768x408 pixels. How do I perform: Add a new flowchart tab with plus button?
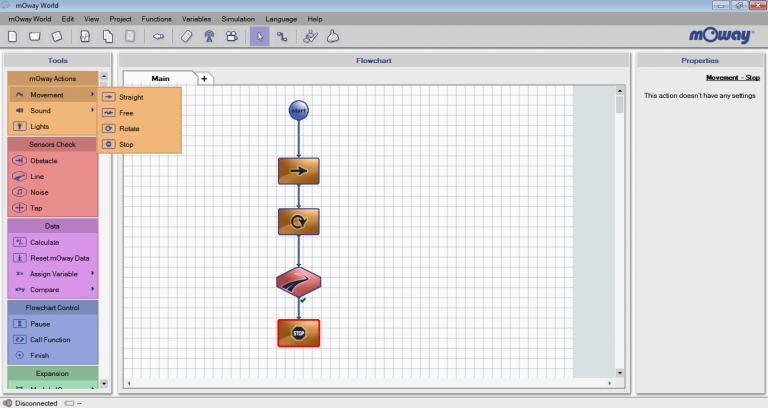(204, 78)
